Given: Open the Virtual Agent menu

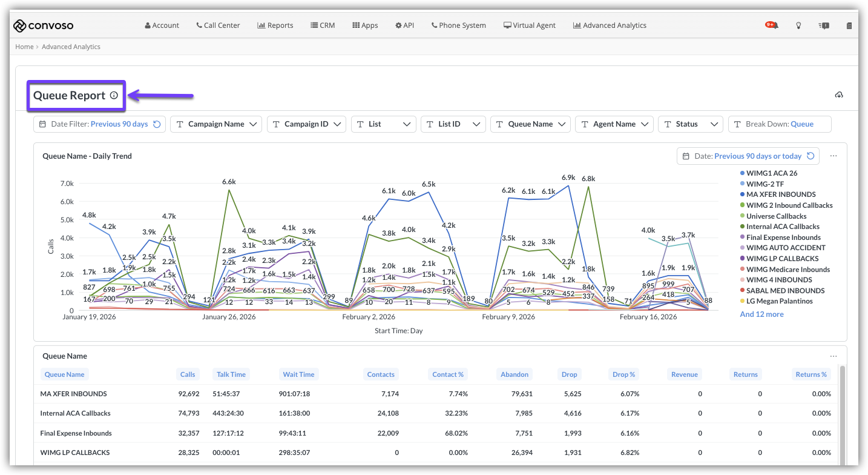Looking at the screenshot, I should pyautogui.click(x=529, y=25).
